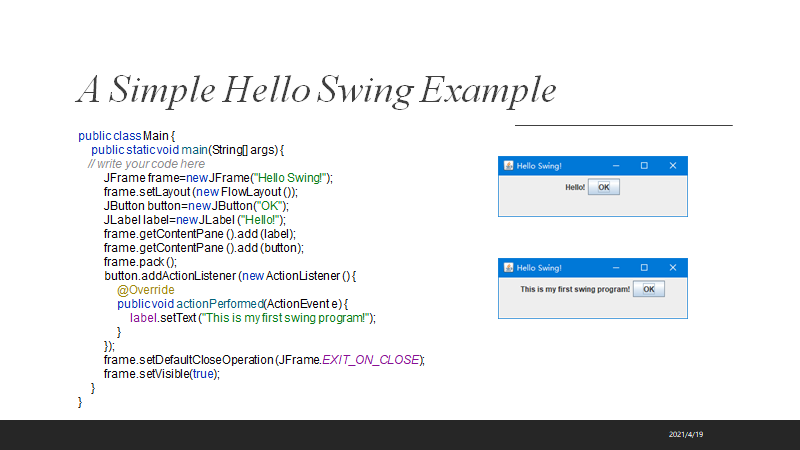Click the title bar text of lower Hello Swing! window
800x450 pixels.
(x=539, y=268)
